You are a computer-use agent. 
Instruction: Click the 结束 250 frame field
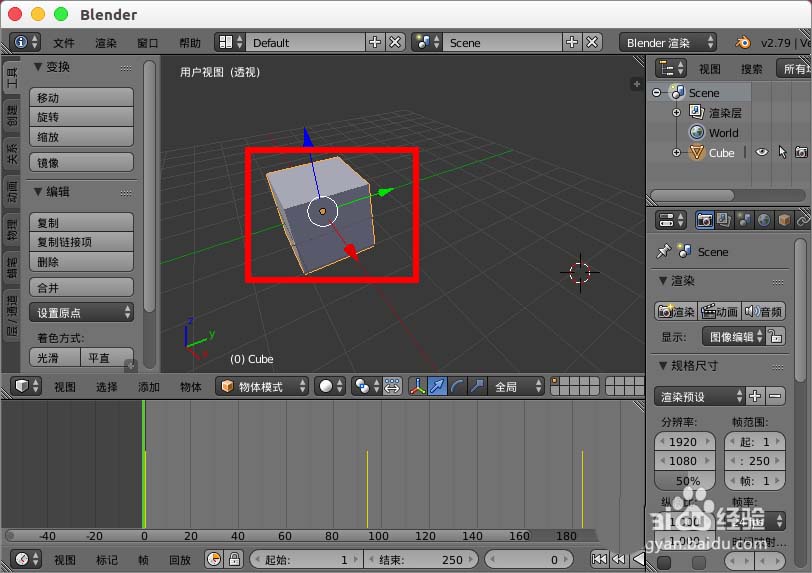420,560
